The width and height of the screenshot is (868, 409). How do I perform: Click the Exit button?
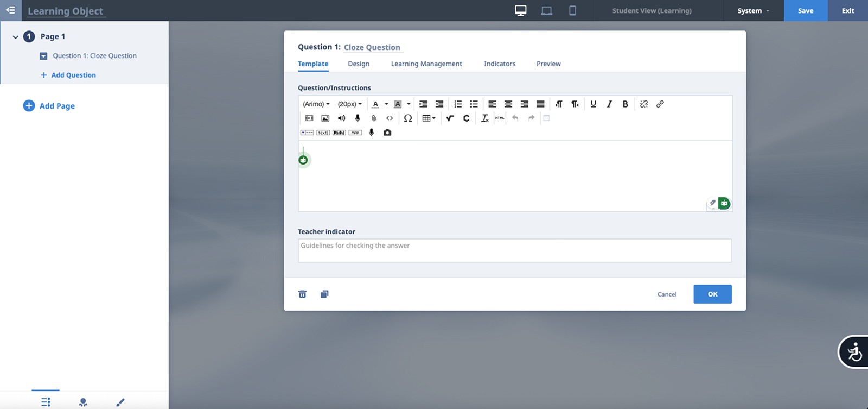point(848,10)
